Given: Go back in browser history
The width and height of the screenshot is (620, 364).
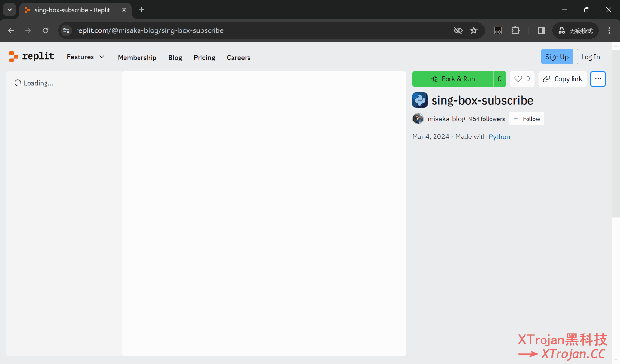Looking at the screenshot, I should [11, 30].
